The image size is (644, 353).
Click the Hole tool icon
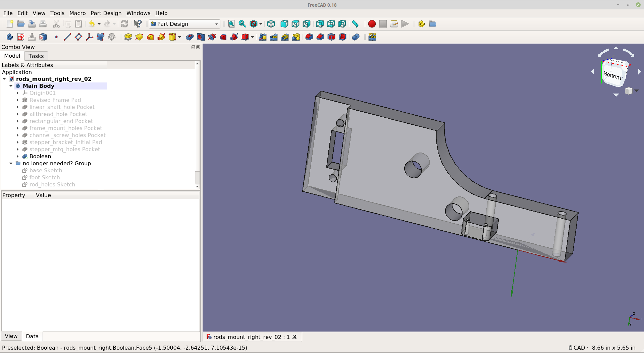[201, 37]
